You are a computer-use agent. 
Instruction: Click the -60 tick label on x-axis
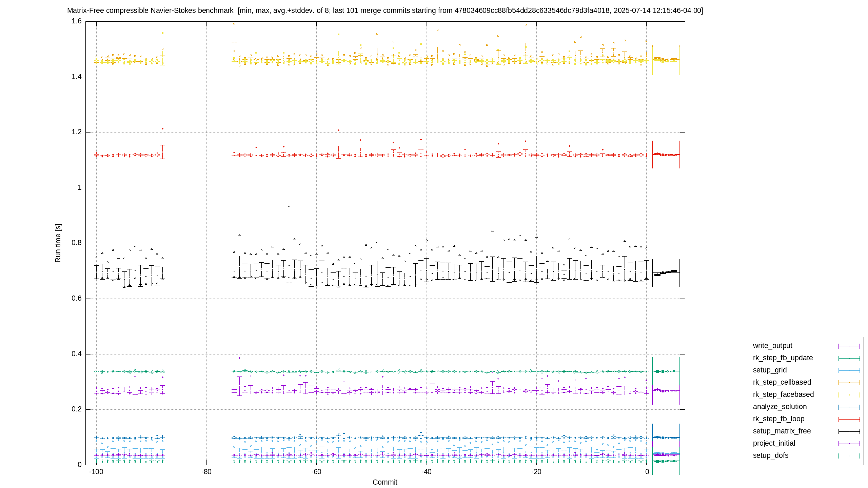click(x=316, y=472)
